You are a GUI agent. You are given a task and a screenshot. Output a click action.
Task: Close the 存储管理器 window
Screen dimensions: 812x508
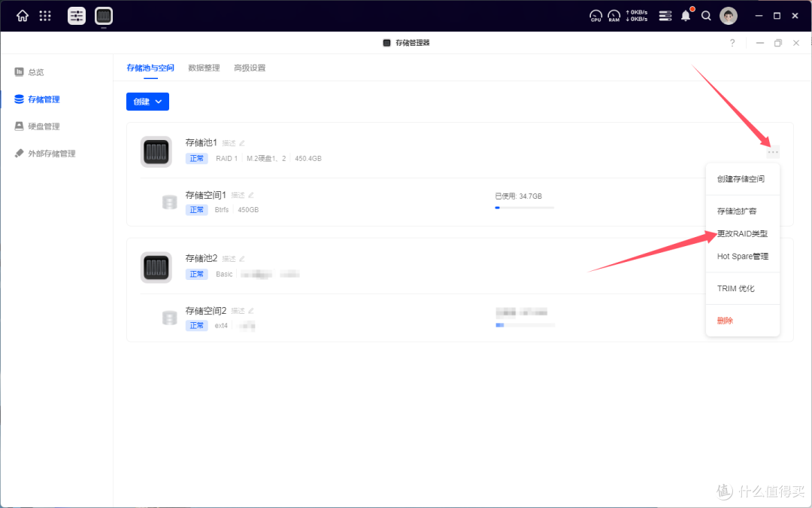click(x=796, y=43)
